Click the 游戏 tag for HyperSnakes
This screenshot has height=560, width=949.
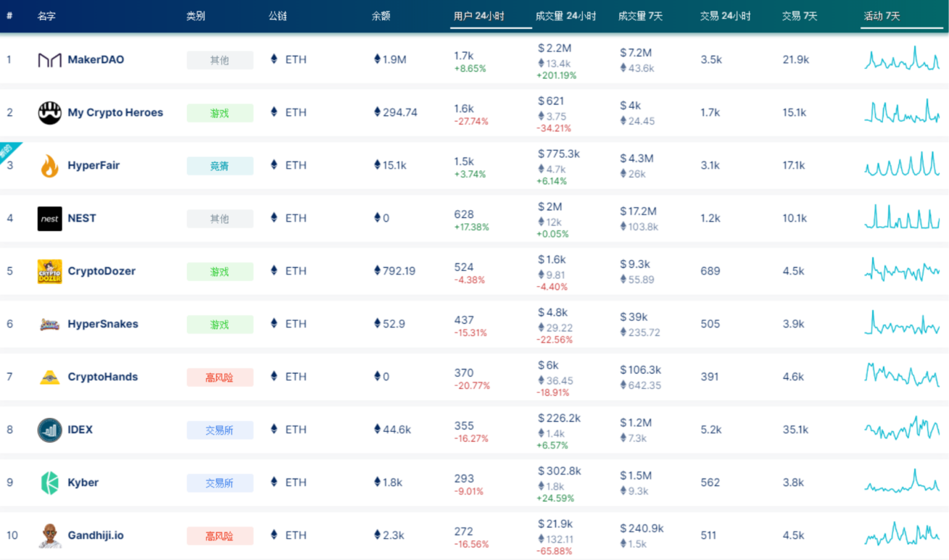click(220, 325)
